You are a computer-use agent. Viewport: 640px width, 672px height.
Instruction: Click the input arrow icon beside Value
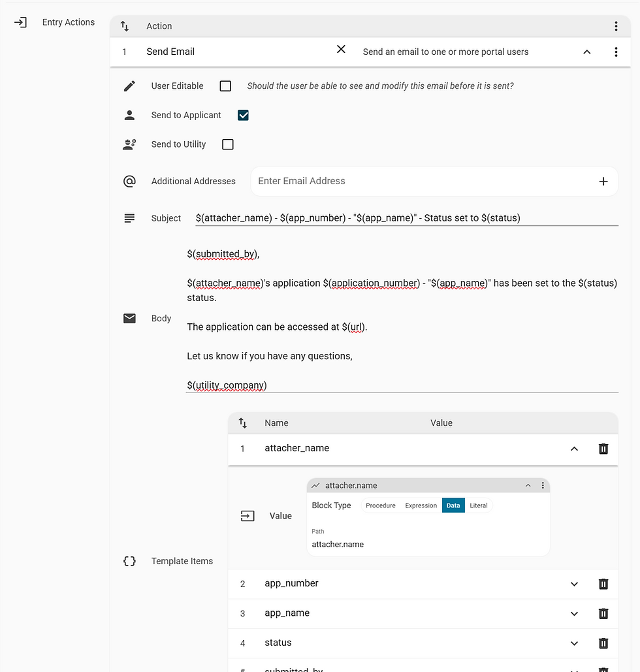point(248,516)
